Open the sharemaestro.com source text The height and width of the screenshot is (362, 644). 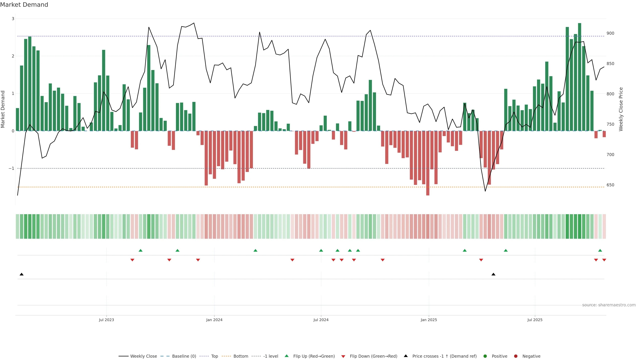coord(609,305)
